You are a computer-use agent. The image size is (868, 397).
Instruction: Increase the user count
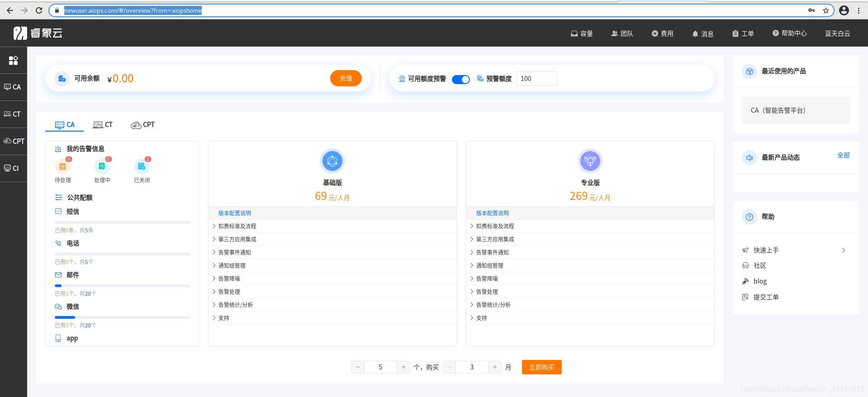click(x=403, y=367)
